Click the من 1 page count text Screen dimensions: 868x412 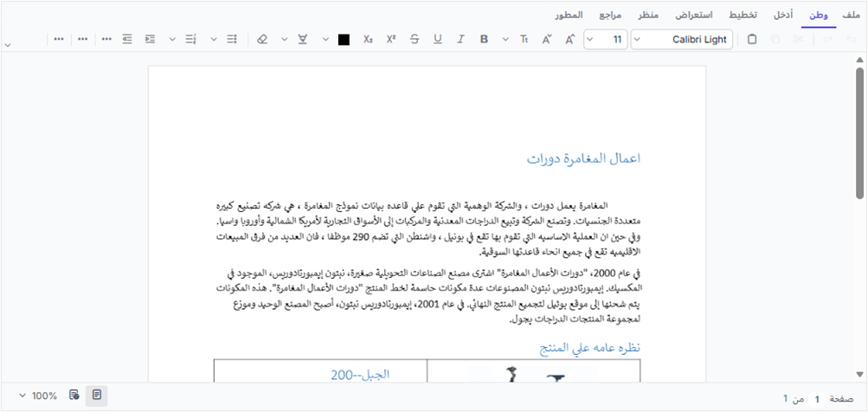coord(794,399)
